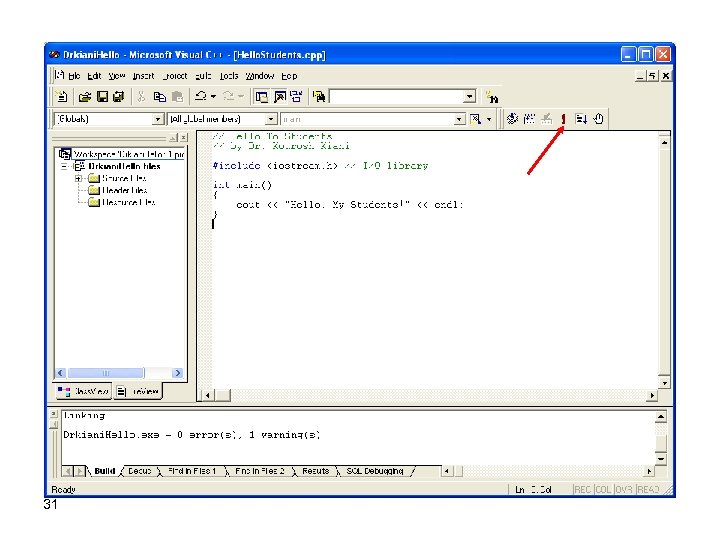This screenshot has height=540, width=720.
Task: Click the New Text File toolbar icon
Action: (62, 96)
